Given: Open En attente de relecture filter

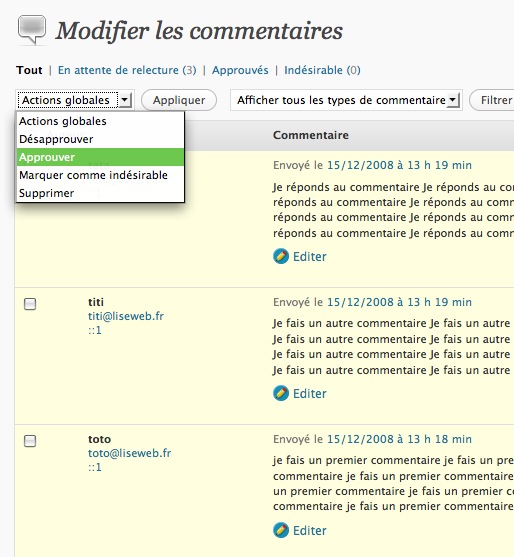Looking at the screenshot, I should pos(127,70).
